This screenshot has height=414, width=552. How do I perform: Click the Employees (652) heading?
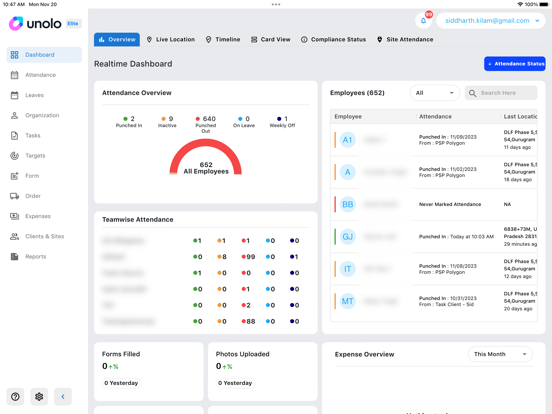point(357,93)
